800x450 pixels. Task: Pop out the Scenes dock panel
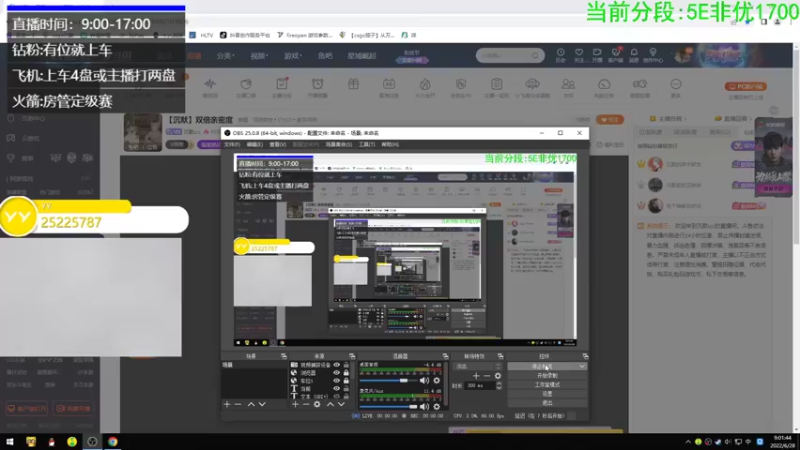coord(284,356)
